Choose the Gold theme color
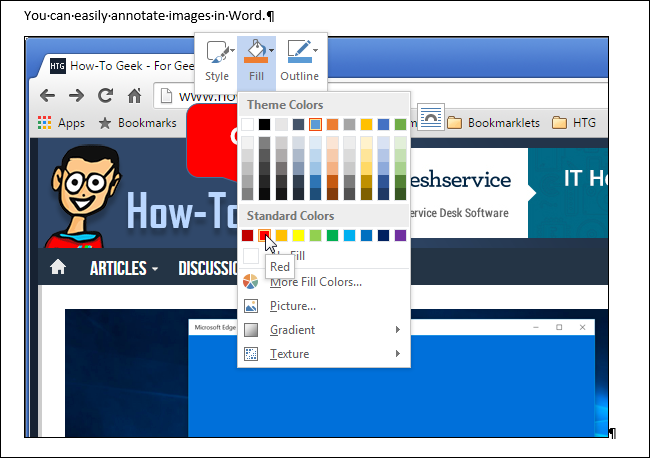The image size is (650, 458). 366,124
